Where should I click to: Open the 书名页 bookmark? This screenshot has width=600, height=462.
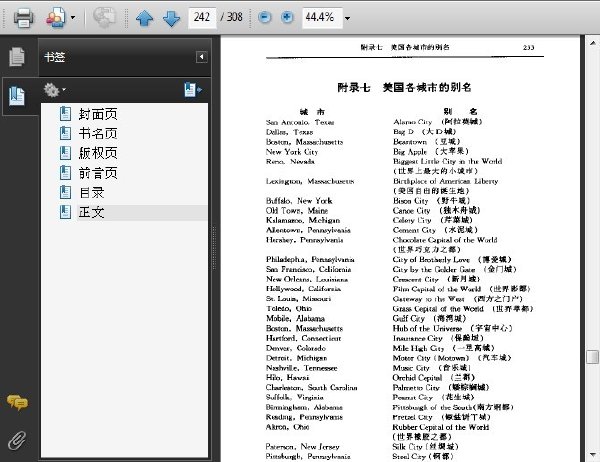[x=98, y=134]
